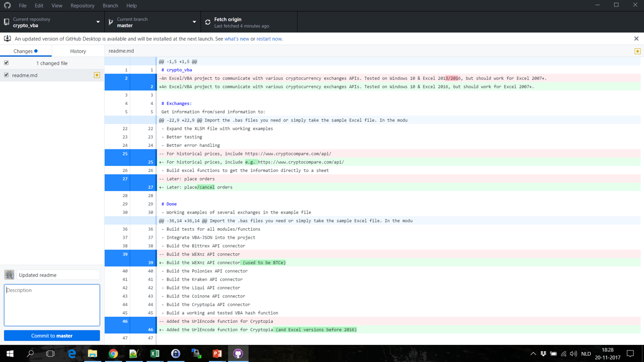
Task: Open Excel from the Windows taskbar
Action: click(x=155, y=353)
